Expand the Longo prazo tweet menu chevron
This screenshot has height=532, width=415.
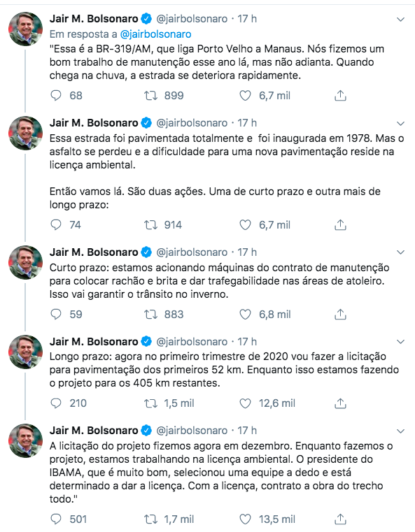pyautogui.click(x=401, y=342)
